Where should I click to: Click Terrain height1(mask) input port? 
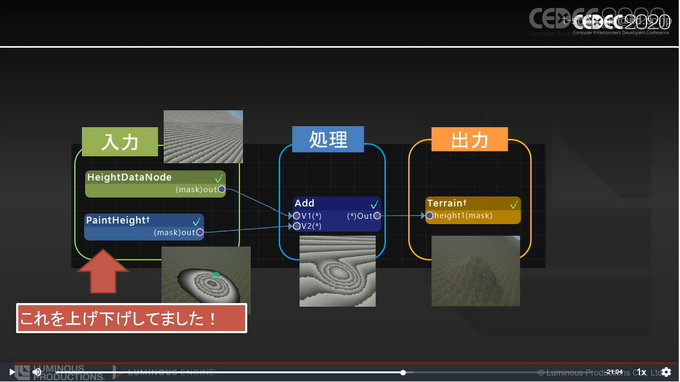pyautogui.click(x=429, y=215)
